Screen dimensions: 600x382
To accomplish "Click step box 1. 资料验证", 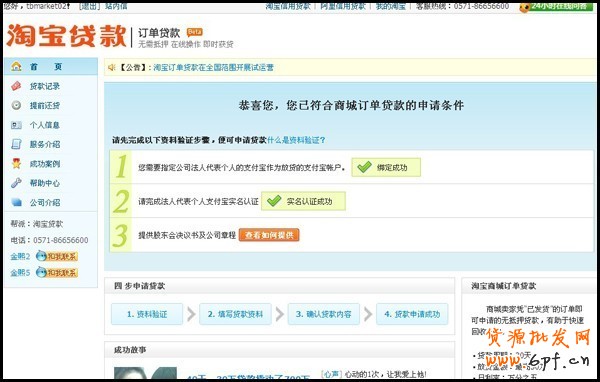I will click(x=147, y=314).
